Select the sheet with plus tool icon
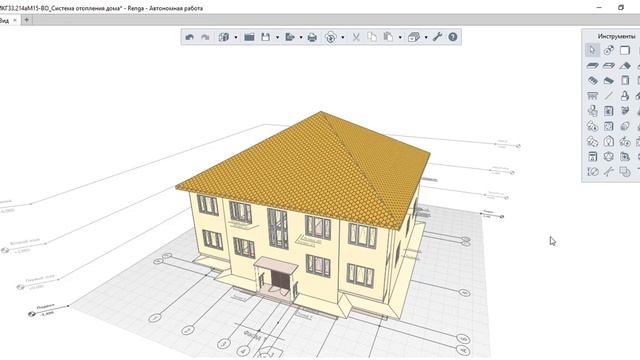The image size is (640, 360). click(625, 156)
